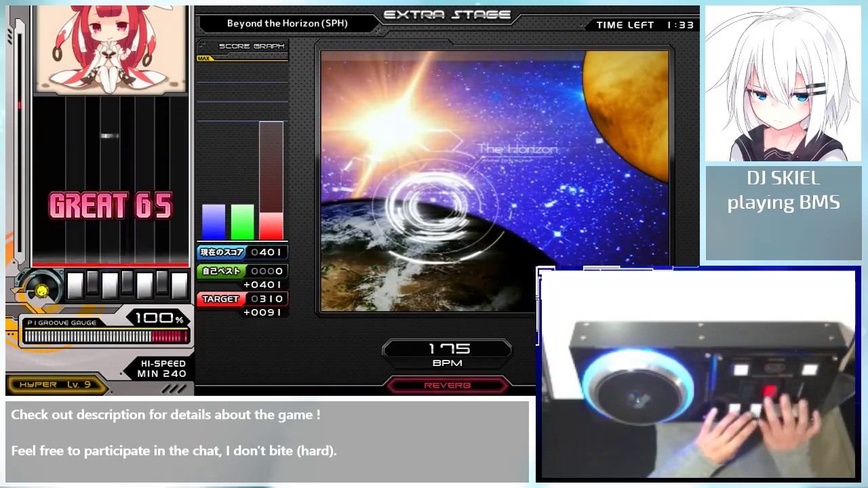Click the red-haired character avatar
The image size is (868, 488).
pyautogui.click(x=111, y=49)
